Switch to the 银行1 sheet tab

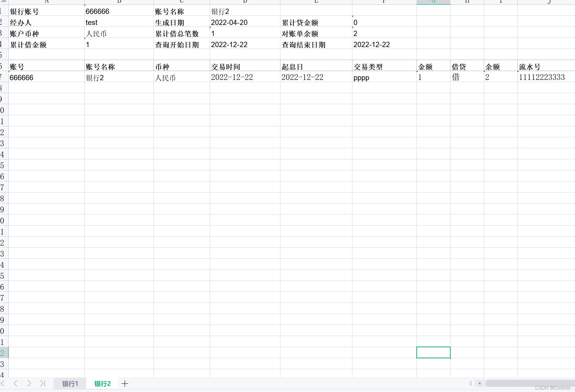point(70,384)
